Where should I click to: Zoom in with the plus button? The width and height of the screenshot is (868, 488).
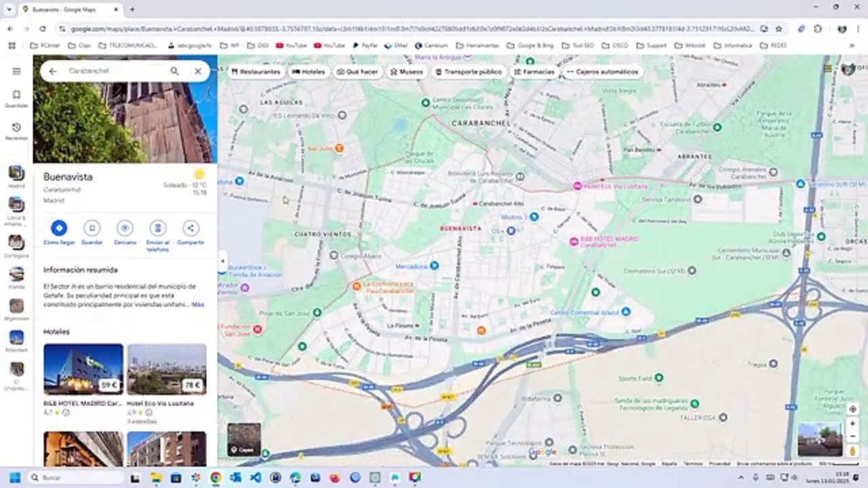click(852, 424)
